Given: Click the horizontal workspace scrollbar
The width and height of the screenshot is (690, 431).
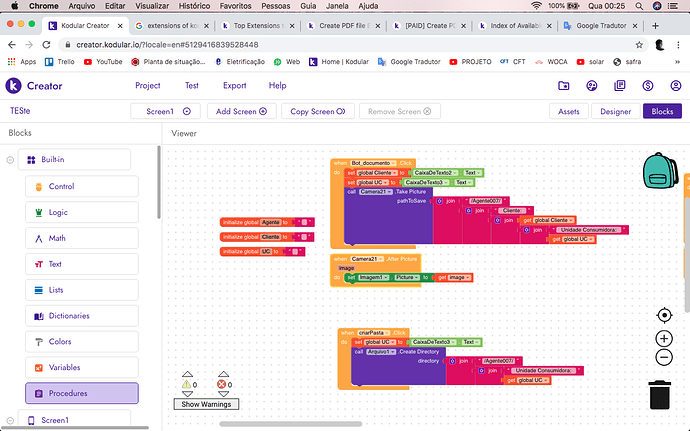Looking at the screenshot, I should pos(290,424).
